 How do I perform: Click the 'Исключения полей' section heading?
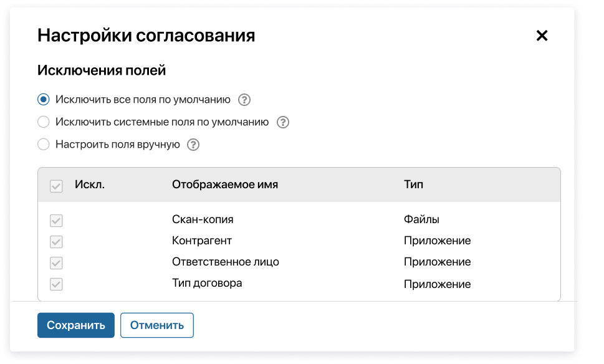[x=100, y=70]
